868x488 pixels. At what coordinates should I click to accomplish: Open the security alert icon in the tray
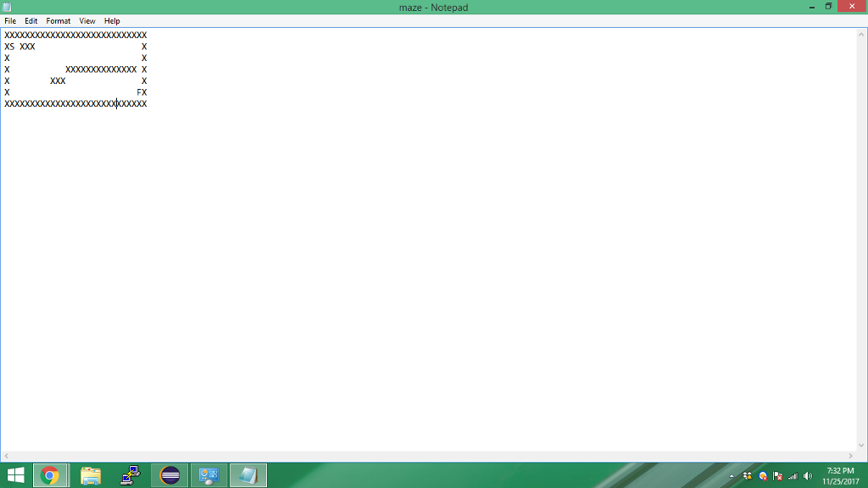click(x=761, y=474)
